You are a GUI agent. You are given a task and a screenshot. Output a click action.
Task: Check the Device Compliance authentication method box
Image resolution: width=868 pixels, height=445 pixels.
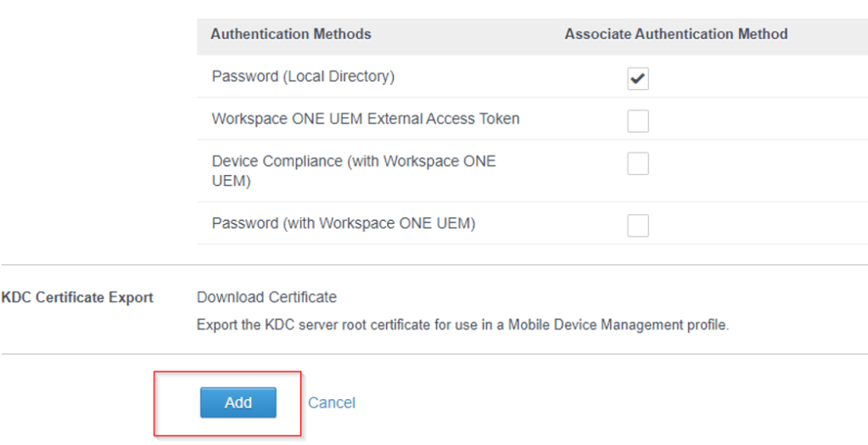point(638,164)
